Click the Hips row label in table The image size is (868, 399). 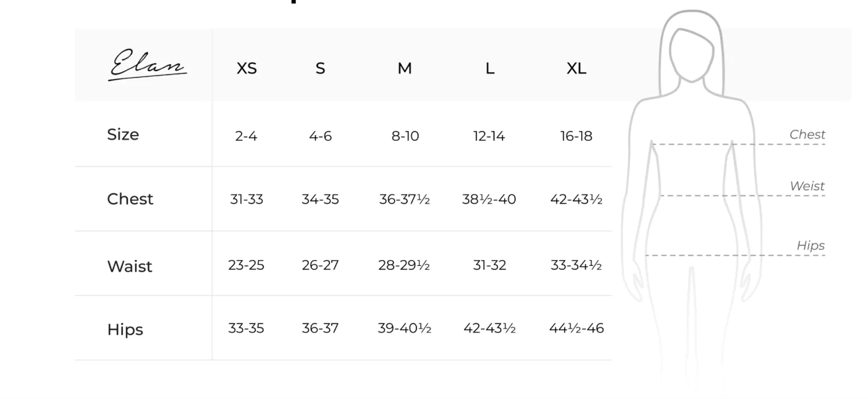[125, 330]
